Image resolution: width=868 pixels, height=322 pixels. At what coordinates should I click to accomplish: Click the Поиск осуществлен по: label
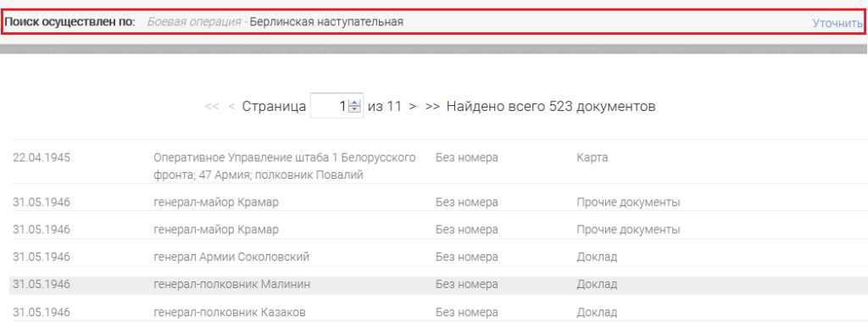point(70,22)
